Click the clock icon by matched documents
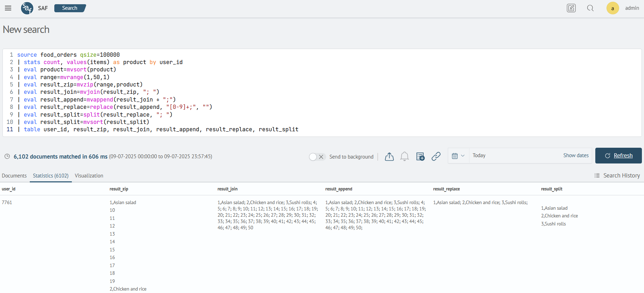644x293 pixels. click(x=7, y=156)
